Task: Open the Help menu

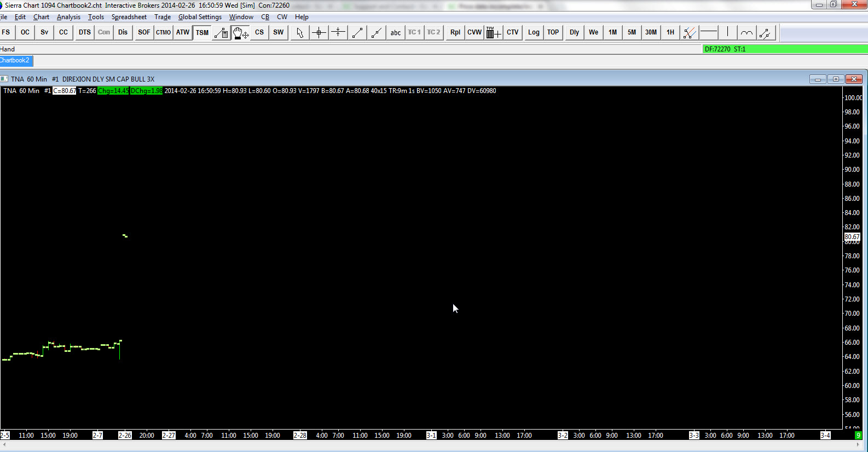Action: click(x=302, y=17)
